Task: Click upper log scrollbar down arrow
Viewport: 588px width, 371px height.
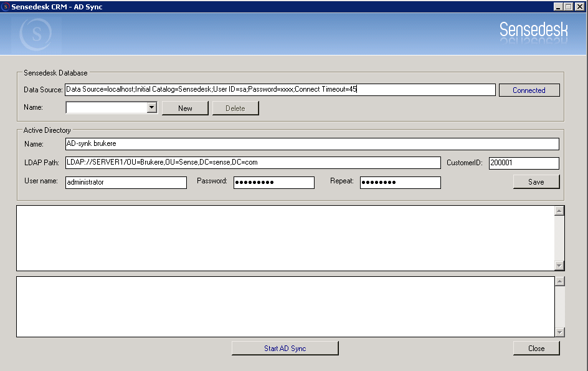Action: pos(559,266)
